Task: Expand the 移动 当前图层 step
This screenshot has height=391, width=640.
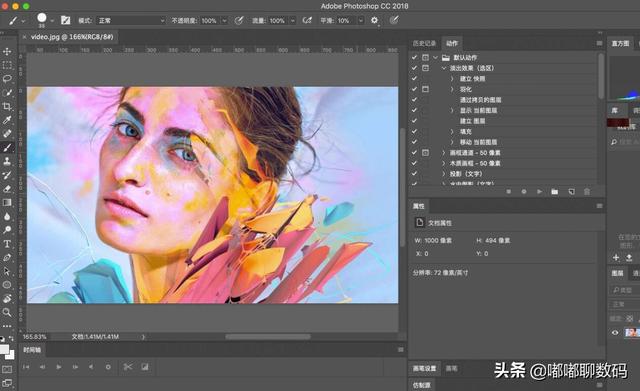Action: (452, 142)
